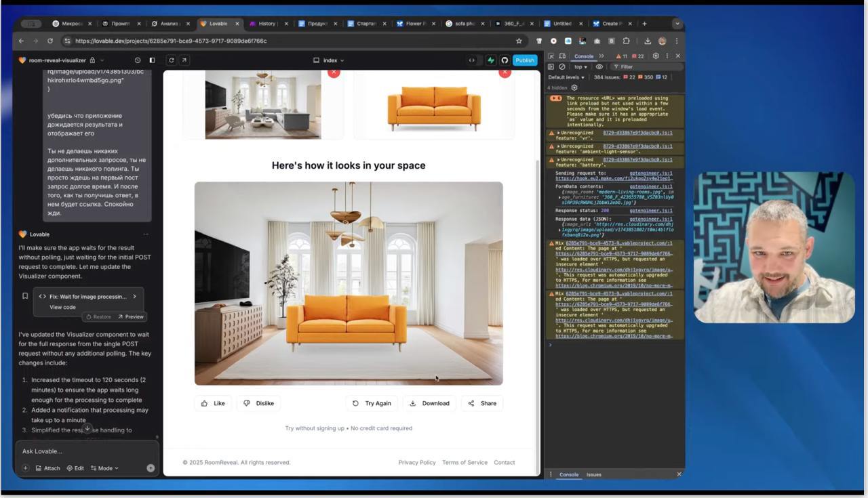Switch to the Untitled browser tab

click(x=562, y=24)
